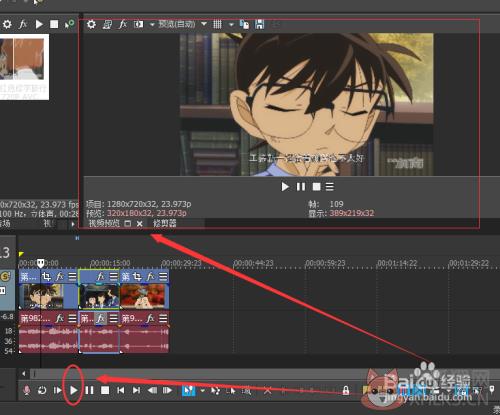Open event FX on selected middle video clip
The image size is (500, 415).
pos(100,276)
